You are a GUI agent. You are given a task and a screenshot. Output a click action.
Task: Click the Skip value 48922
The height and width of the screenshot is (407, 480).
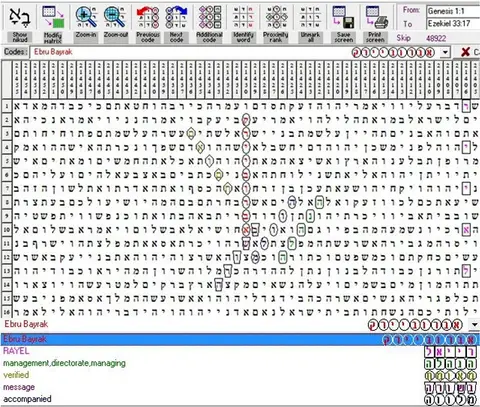pos(436,38)
